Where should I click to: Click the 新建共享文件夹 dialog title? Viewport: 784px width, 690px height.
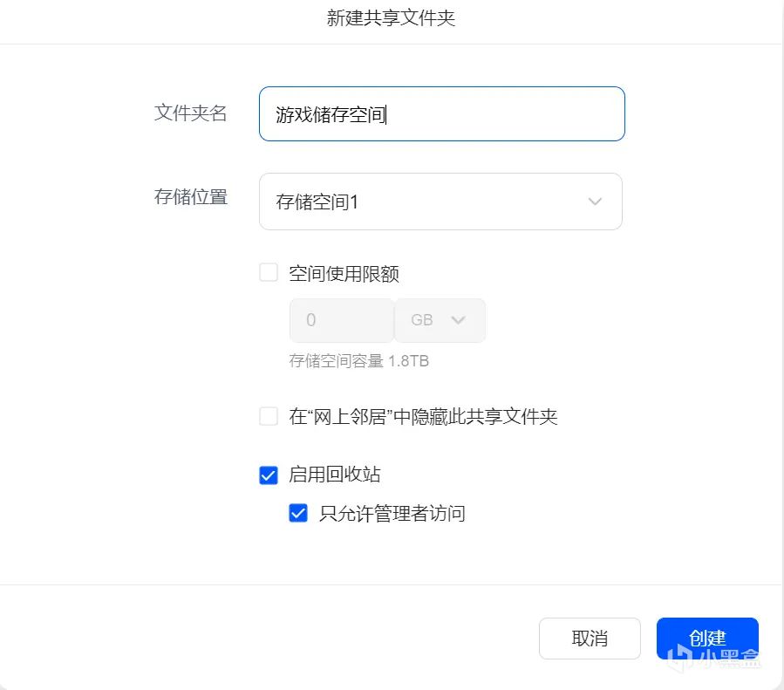click(x=391, y=18)
